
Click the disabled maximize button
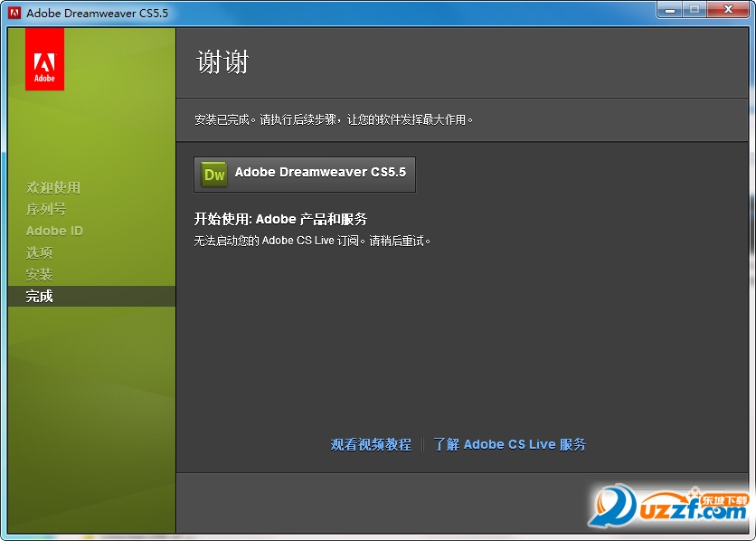coord(695,10)
